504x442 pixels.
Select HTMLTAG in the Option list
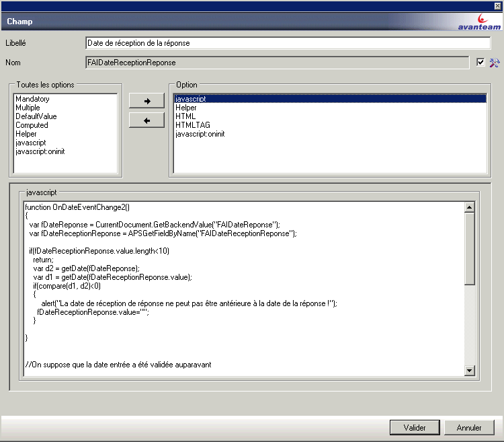[x=192, y=125]
